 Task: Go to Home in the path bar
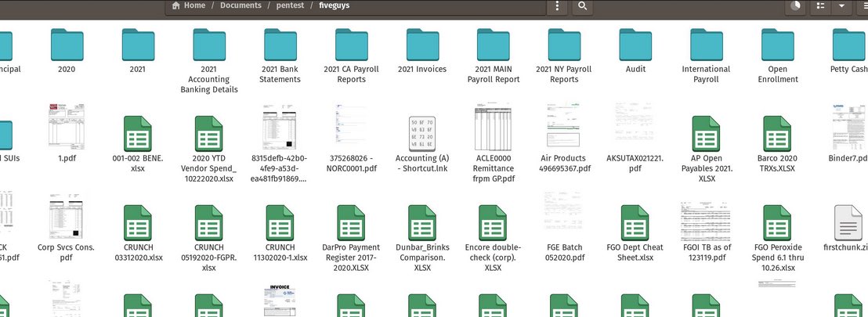(189, 5)
